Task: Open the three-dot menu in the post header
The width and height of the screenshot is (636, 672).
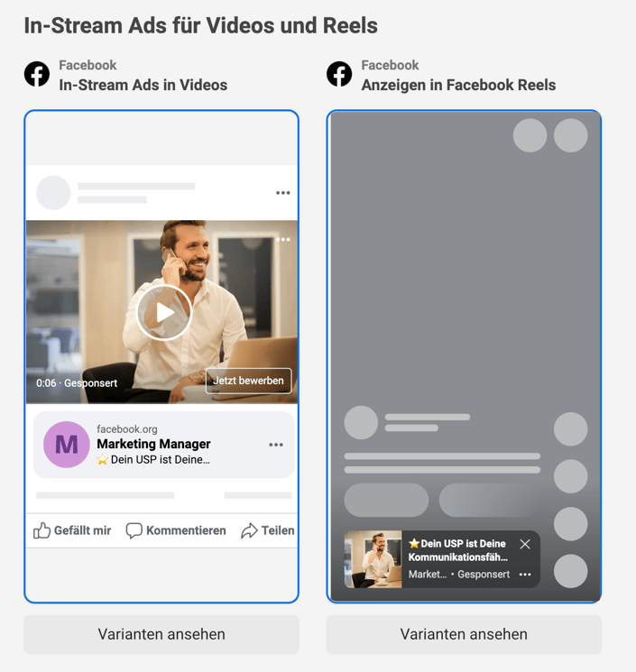Action: 283,193
